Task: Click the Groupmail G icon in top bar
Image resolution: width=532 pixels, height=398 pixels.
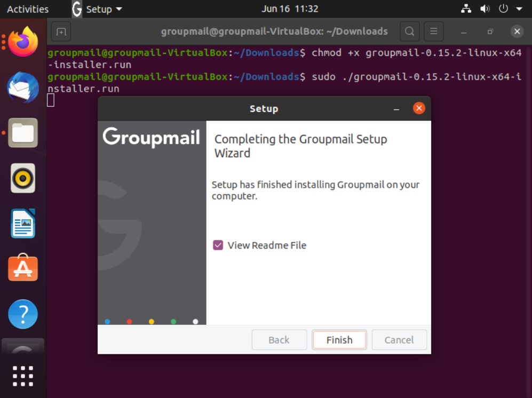Action: 77,9
